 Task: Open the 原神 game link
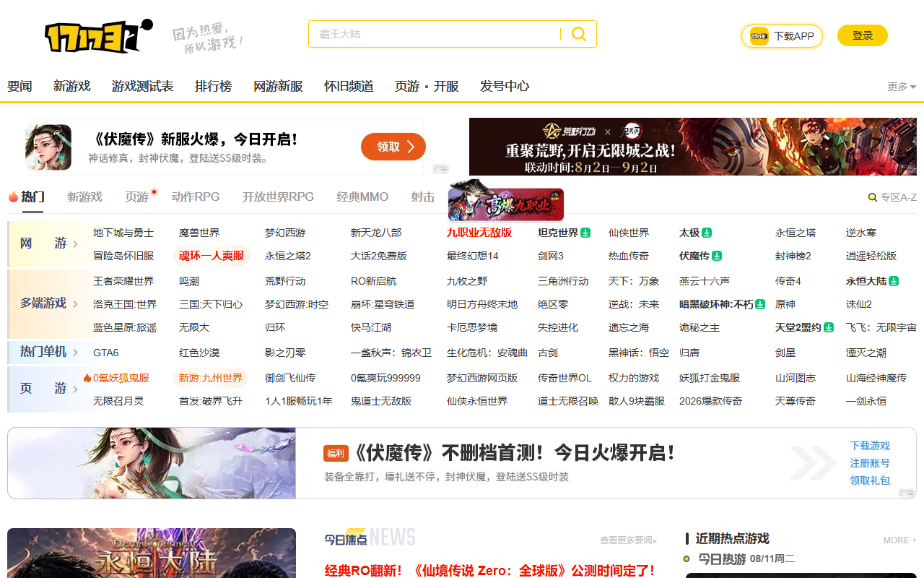pos(785,305)
